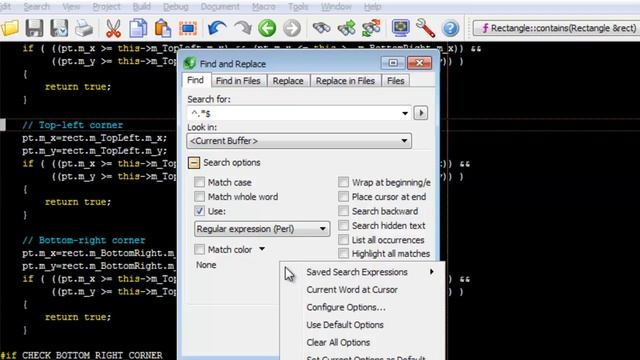Collapse Search options section
The image size is (640, 360).
pyautogui.click(x=194, y=162)
